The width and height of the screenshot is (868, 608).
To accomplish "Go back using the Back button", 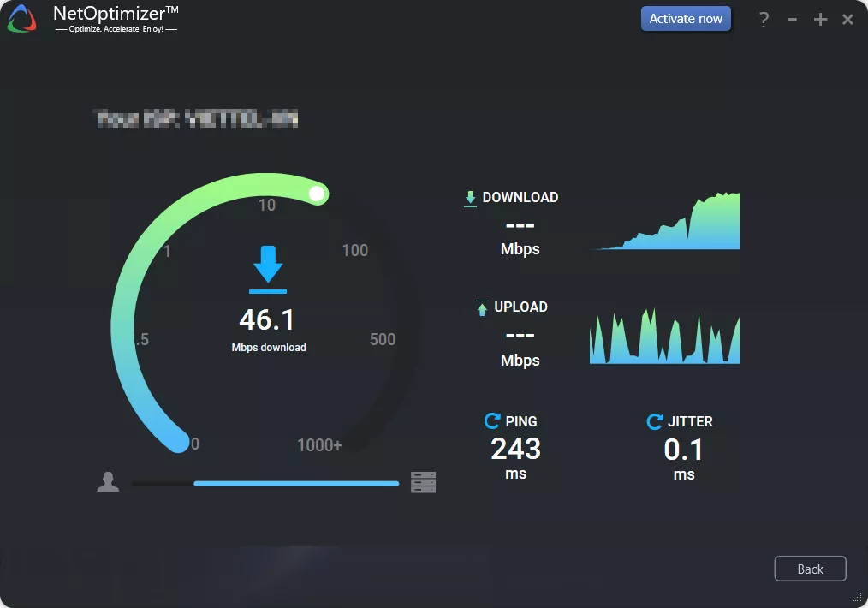I will (810, 569).
